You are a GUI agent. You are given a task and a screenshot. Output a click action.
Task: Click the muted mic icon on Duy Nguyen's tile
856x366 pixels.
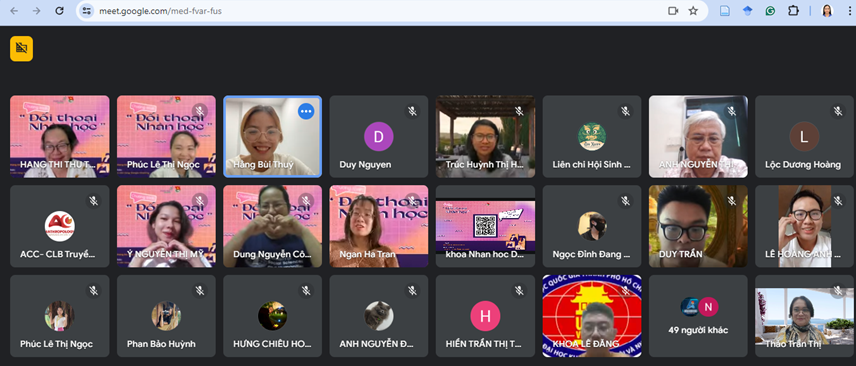pyautogui.click(x=413, y=111)
